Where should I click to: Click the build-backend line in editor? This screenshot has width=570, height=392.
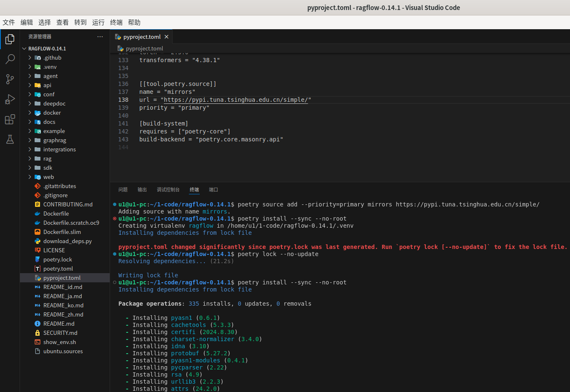pos(211,139)
